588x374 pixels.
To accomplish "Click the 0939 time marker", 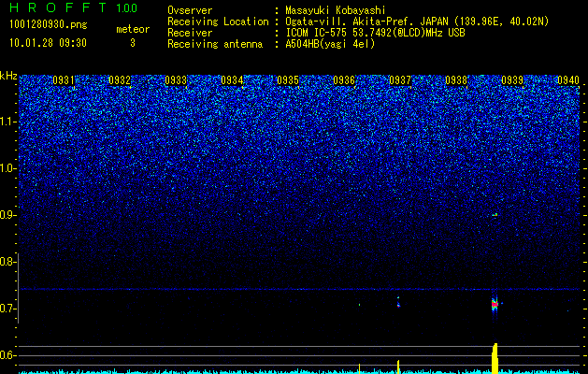I will coord(512,80).
